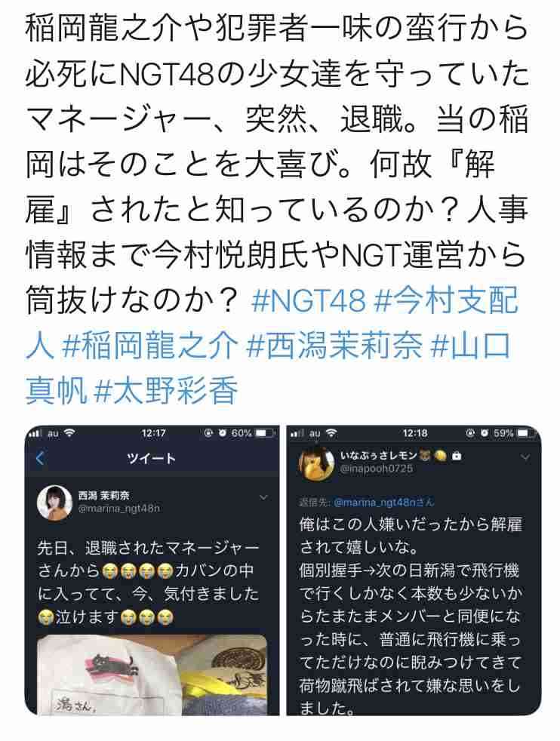560x741 pixels.
Task: Click the ツイート header title
Action: 151,458
